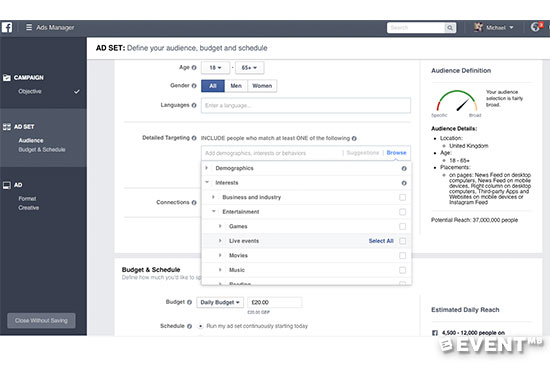Screen dimensions: 550x365
Task: Open Michael account dropdown arrow
Action: click(511, 27)
